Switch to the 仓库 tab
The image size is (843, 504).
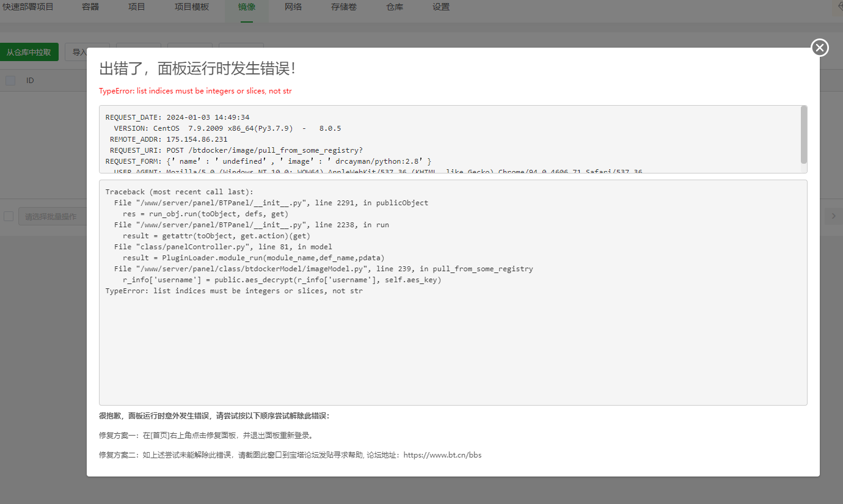(x=395, y=7)
